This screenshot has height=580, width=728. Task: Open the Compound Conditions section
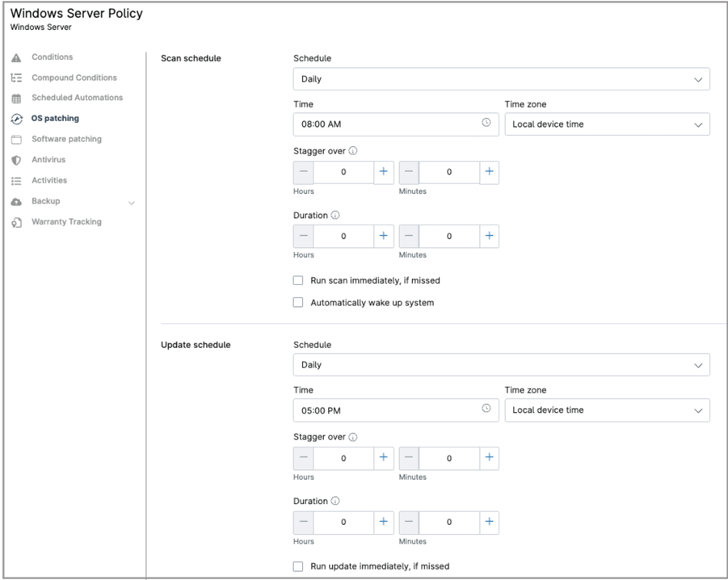(x=74, y=78)
